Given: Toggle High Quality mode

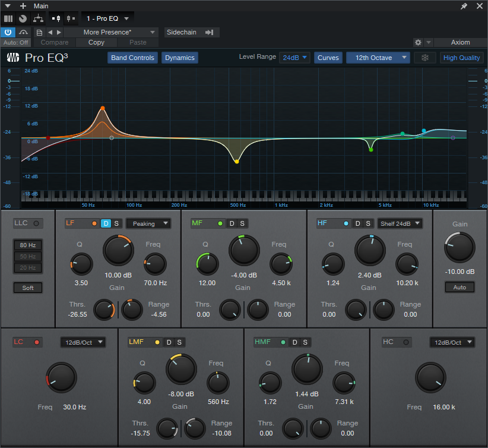Looking at the screenshot, I should (x=461, y=58).
